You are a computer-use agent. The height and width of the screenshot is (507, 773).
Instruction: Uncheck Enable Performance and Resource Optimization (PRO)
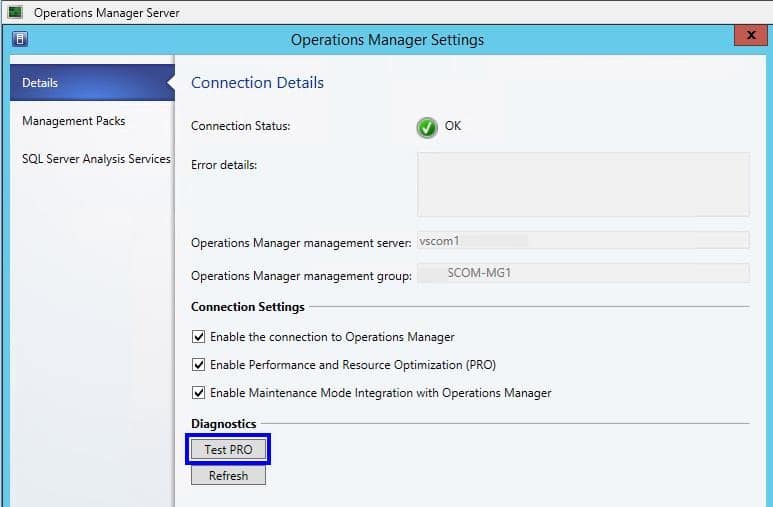click(198, 365)
